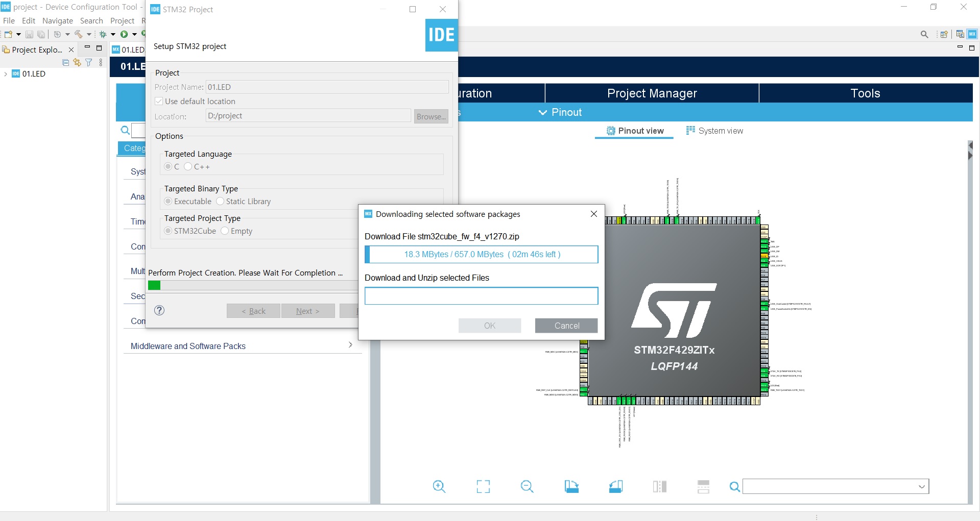980x521 pixels.
Task: Open the Debug dropdown arrow
Action: [113, 34]
